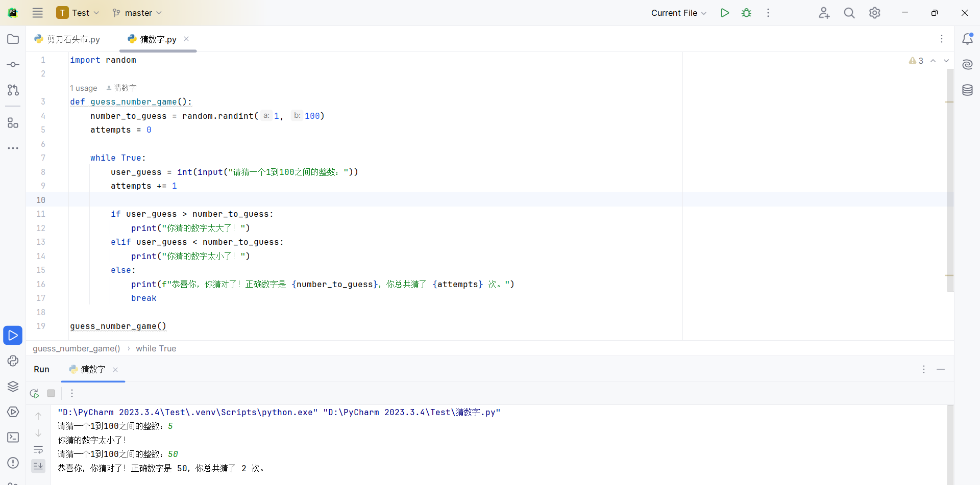Open the Python Packages layers icon

click(x=13, y=386)
